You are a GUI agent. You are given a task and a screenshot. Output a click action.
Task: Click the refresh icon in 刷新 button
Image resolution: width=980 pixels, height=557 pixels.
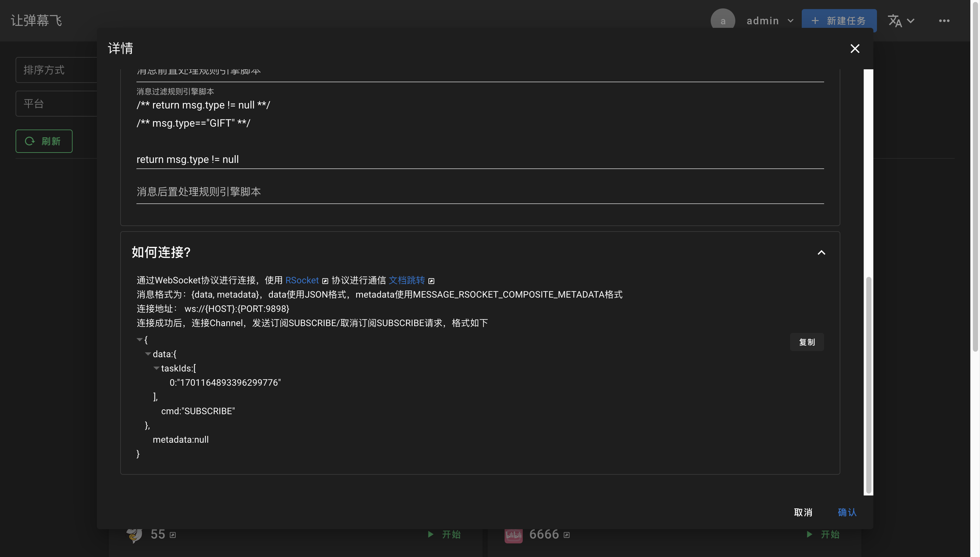(30, 141)
